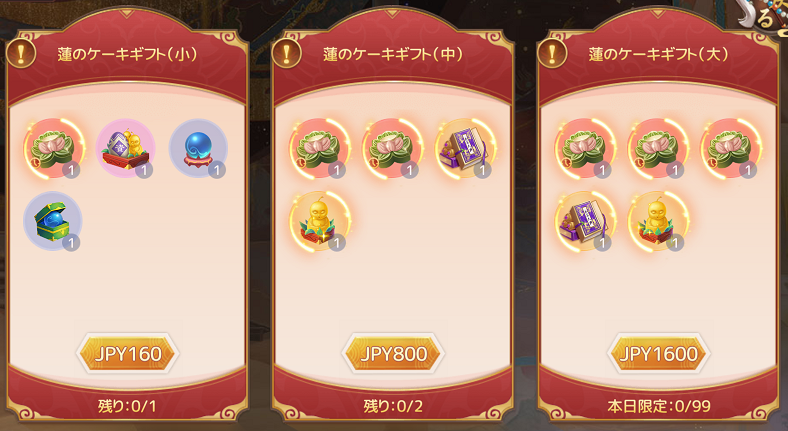Select the blue crystal orb item
The width and height of the screenshot is (788, 431).
199,149
